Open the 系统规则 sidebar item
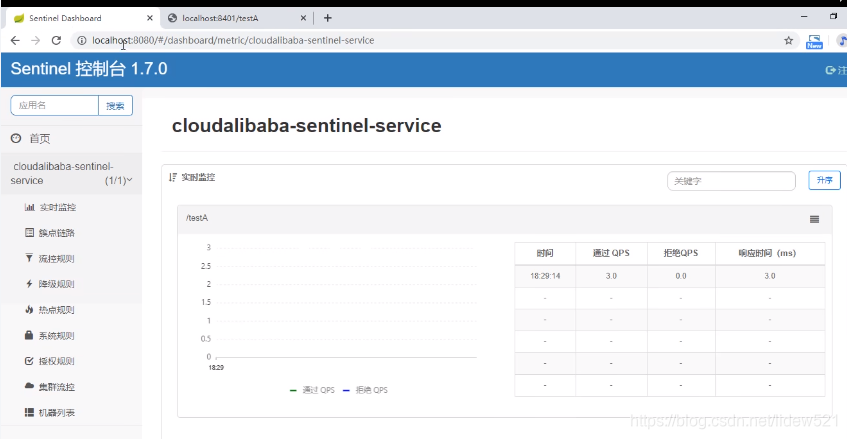The image size is (847, 439). 57,336
